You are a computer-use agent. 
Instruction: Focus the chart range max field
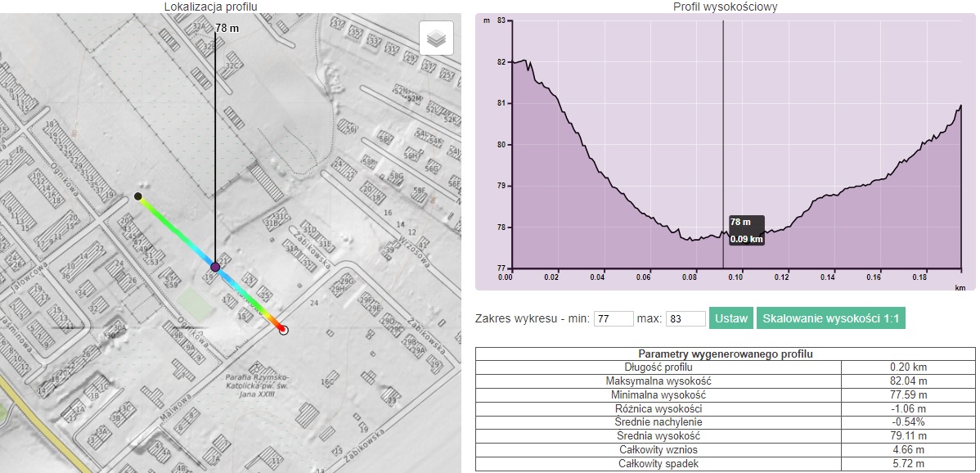pyautogui.click(x=686, y=319)
